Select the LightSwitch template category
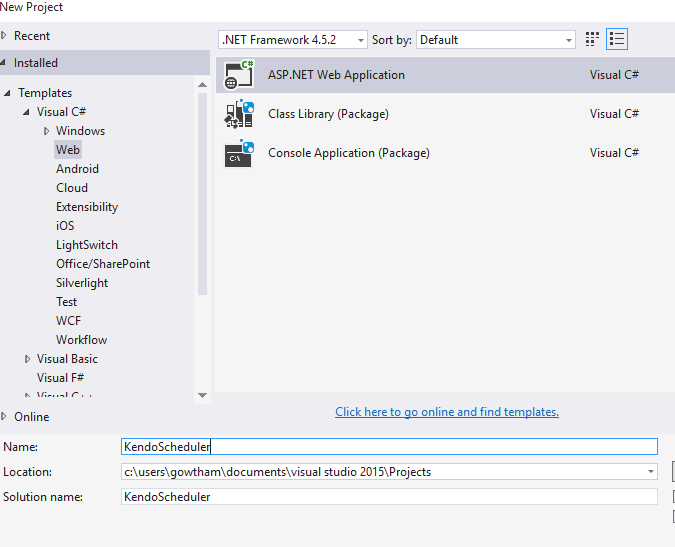This screenshot has height=547, width=675. 87,245
